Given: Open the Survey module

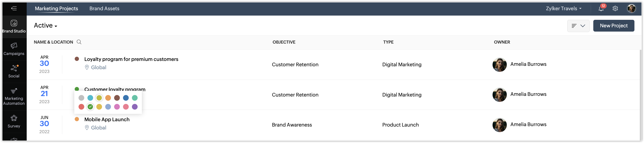Looking at the screenshot, I should [x=14, y=121].
